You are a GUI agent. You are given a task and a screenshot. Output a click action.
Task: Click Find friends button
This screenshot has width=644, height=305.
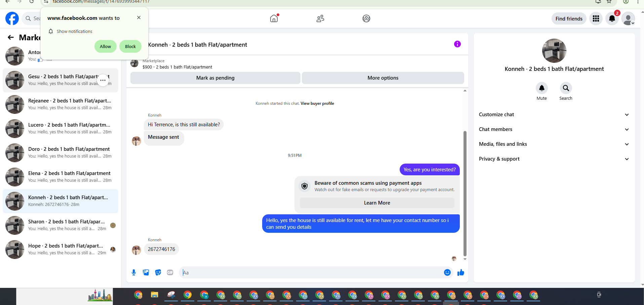pyautogui.click(x=569, y=18)
